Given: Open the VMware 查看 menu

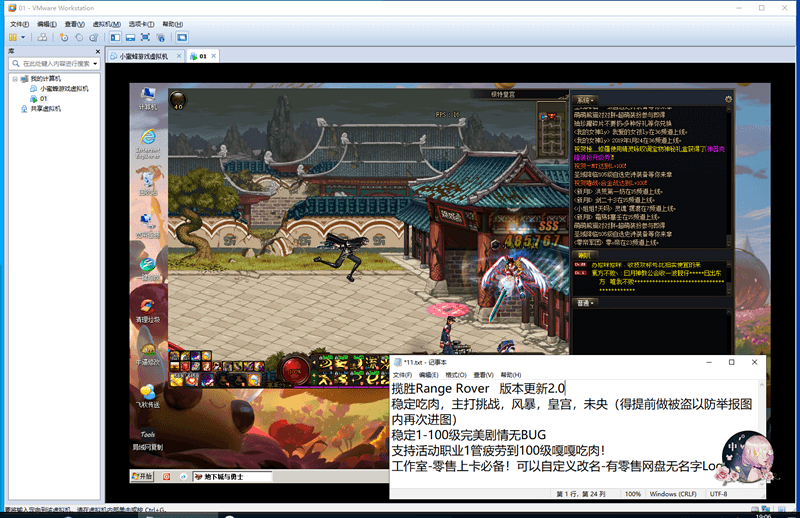Looking at the screenshot, I should point(74,24).
